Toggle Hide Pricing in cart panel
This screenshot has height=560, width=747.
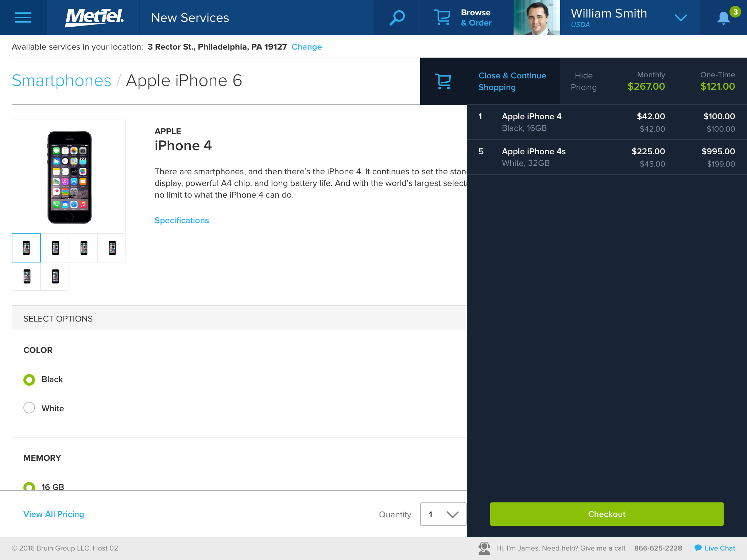pyautogui.click(x=584, y=81)
